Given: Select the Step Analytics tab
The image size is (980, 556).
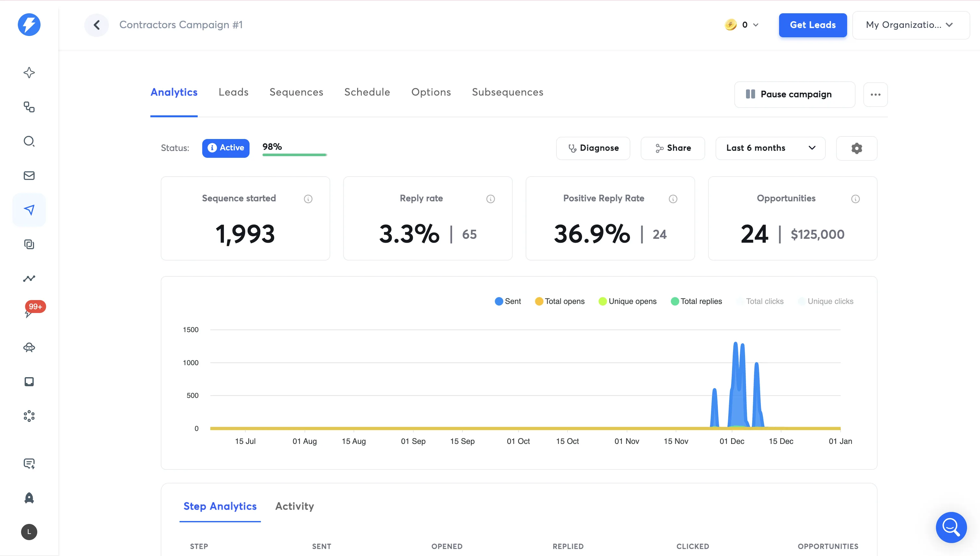Looking at the screenshot, I should tap(220, 506).
